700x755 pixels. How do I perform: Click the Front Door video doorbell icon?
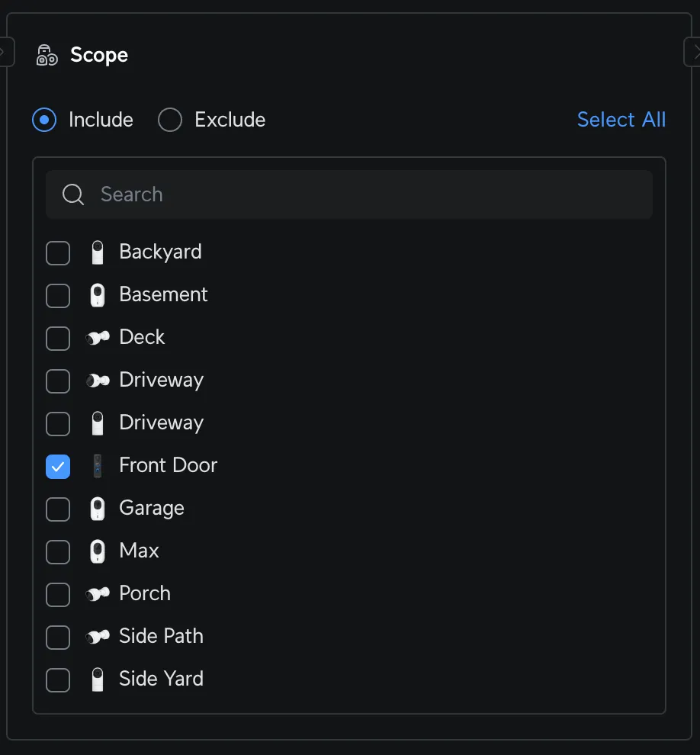[x=98, y=466]
